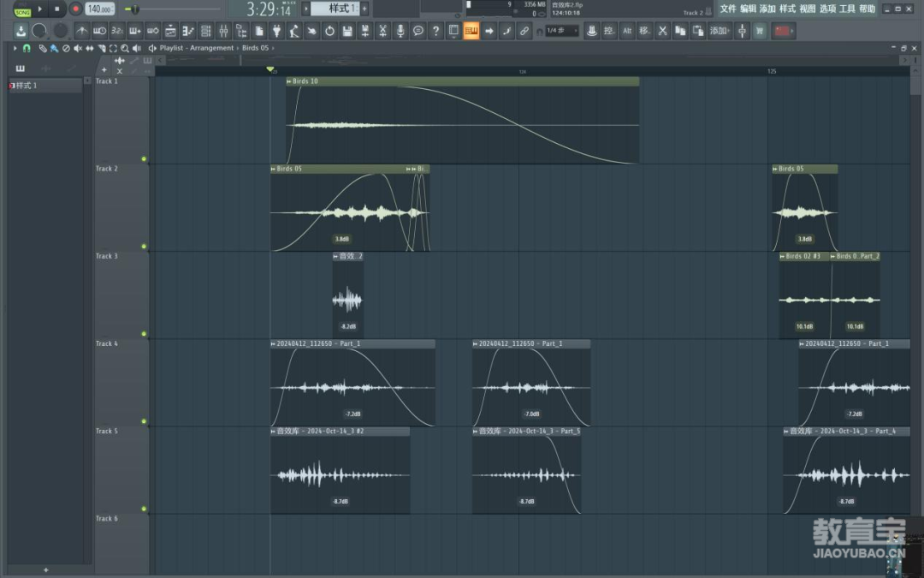Select the dashed-square select tool in playlist
The image size is (924, 578).
click(113, 48)
